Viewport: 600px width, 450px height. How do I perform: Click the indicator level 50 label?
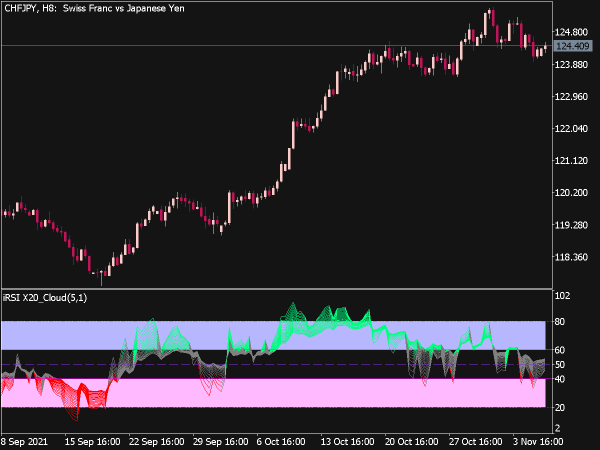[559, 365]
